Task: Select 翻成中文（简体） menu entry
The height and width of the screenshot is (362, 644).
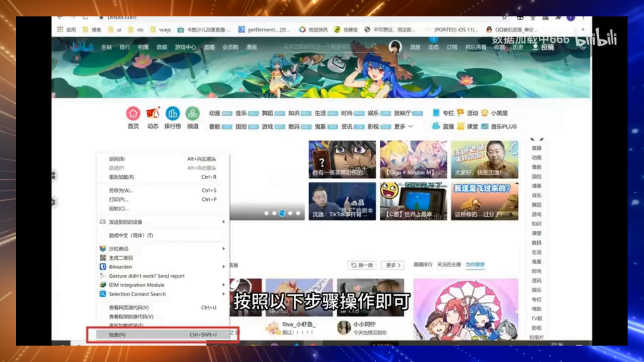Action: coord(163,235)
